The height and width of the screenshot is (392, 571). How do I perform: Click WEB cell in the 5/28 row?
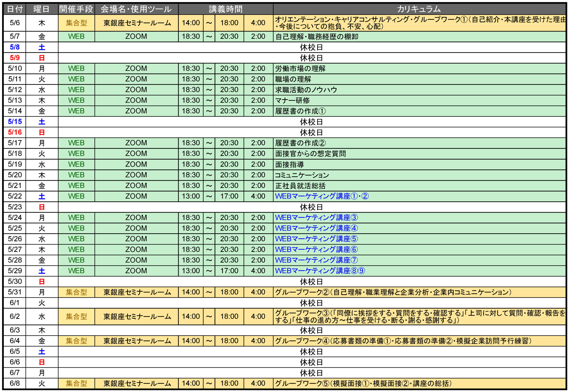click(77, 260)
